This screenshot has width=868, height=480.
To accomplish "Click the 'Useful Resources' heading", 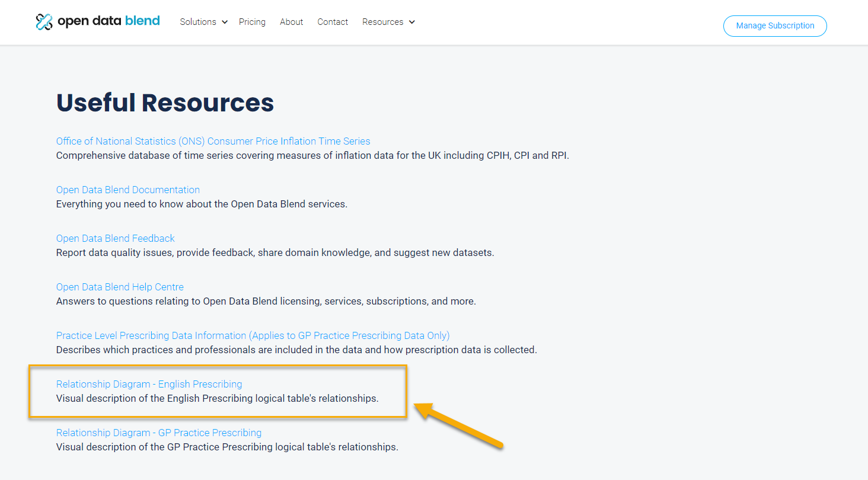I will tap(165, 103).
